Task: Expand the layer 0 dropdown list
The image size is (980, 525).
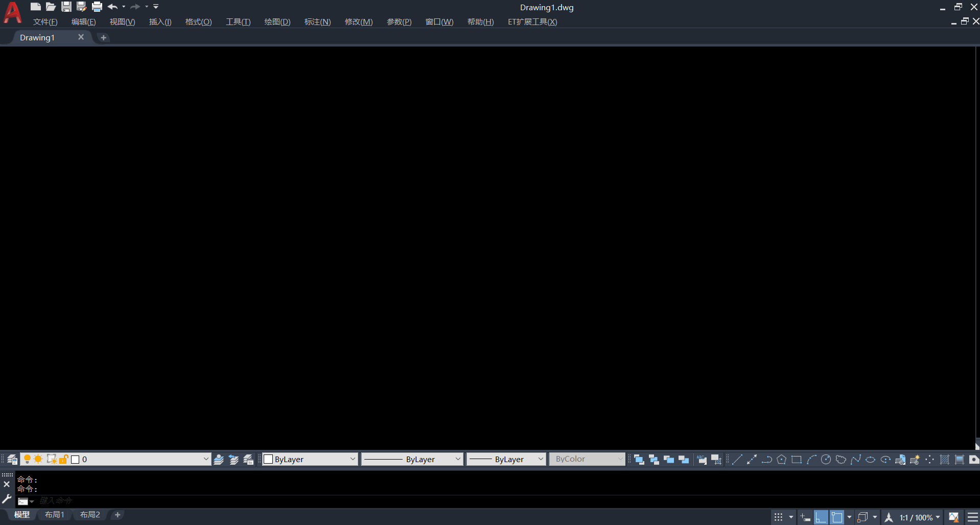Action: (x=205, y=459)
